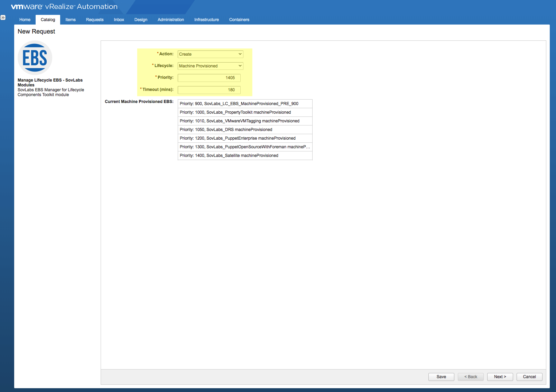Cancel the new request
This screenshot has height=392, width=556.
click(529, 377)
